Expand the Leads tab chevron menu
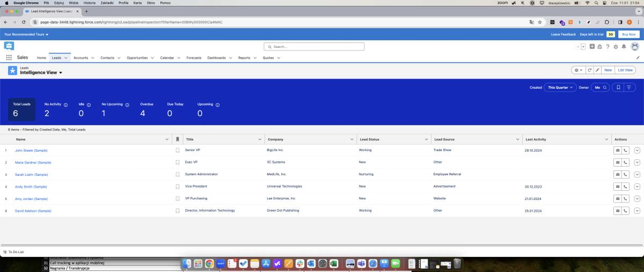The image size is (644, 272). point(67,58)
